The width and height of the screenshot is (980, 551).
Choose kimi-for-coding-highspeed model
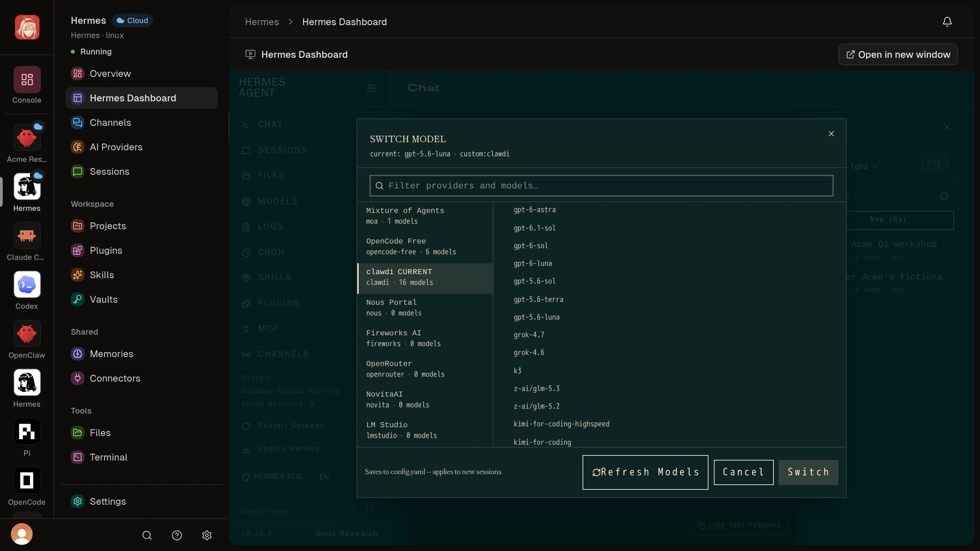[561, 424]
